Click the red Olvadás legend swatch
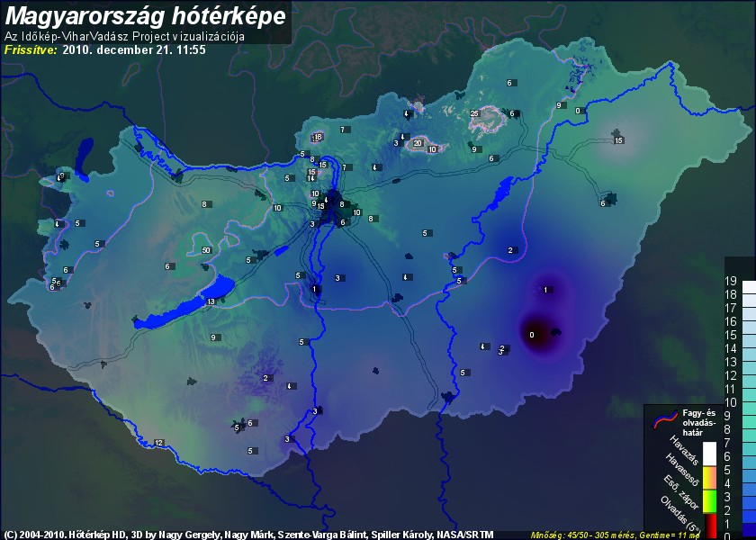 point(710,524)
